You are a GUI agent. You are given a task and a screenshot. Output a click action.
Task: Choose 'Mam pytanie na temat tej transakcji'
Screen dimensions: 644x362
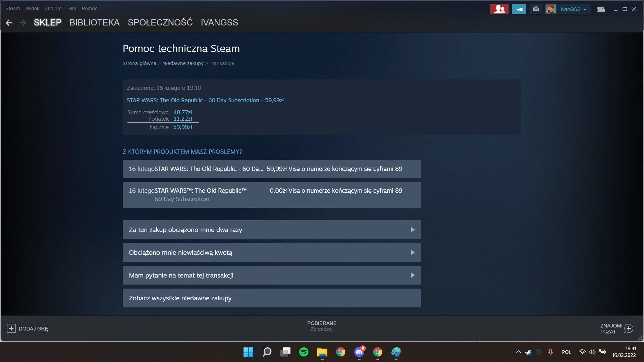point(272,275)
